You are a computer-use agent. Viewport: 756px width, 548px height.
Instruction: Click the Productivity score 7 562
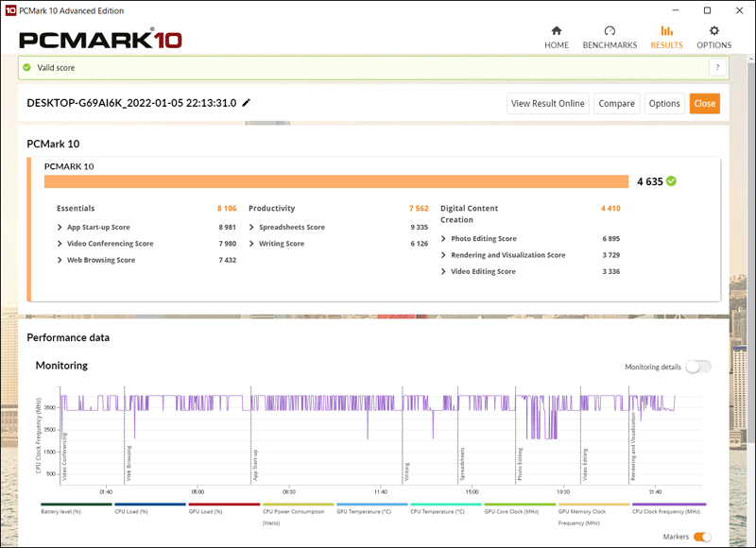tap(419, 208)
